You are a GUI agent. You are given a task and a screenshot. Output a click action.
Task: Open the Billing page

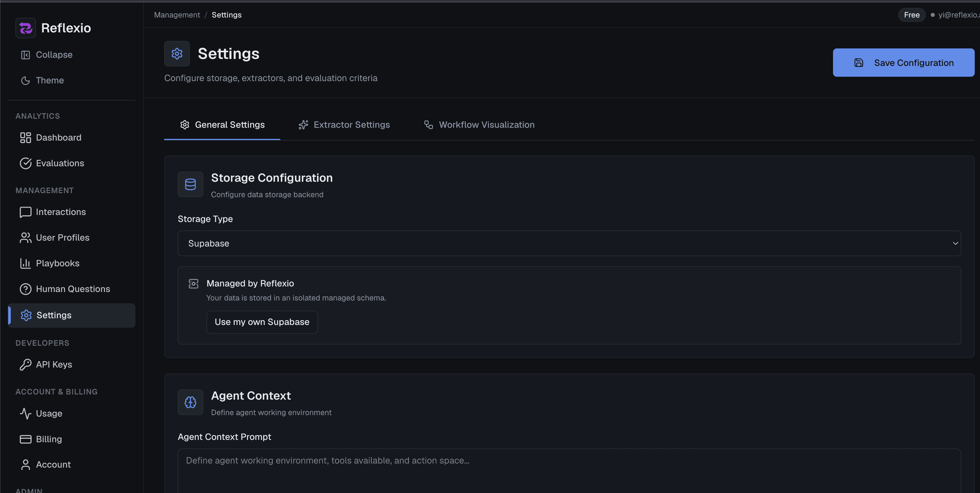(x=71, y=439)
